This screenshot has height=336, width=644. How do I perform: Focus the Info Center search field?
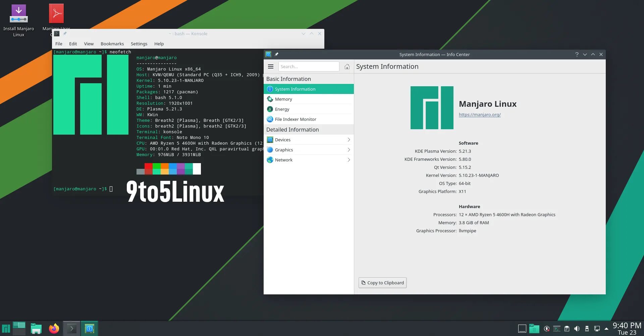[x=309, y=66]
